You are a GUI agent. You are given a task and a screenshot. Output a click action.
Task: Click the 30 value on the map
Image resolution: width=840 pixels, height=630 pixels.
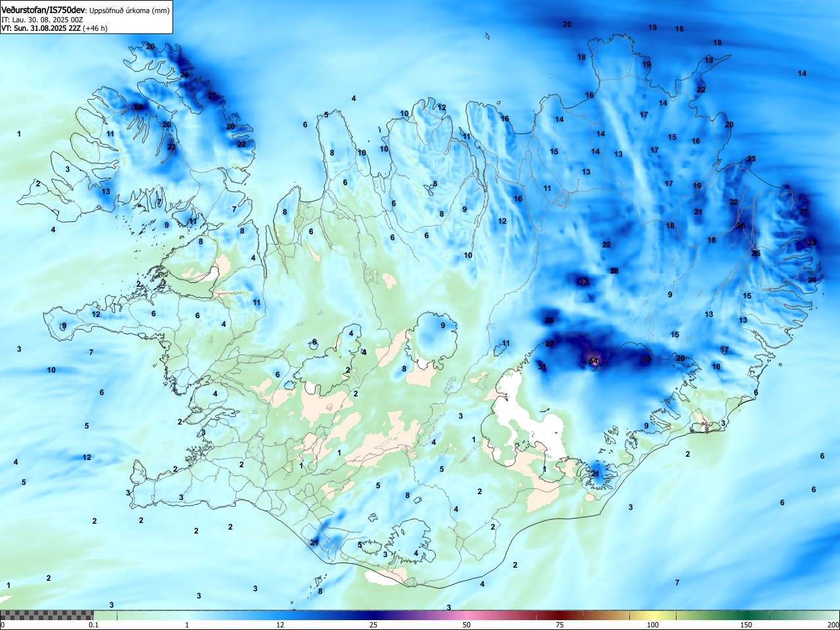pos(646,360)
